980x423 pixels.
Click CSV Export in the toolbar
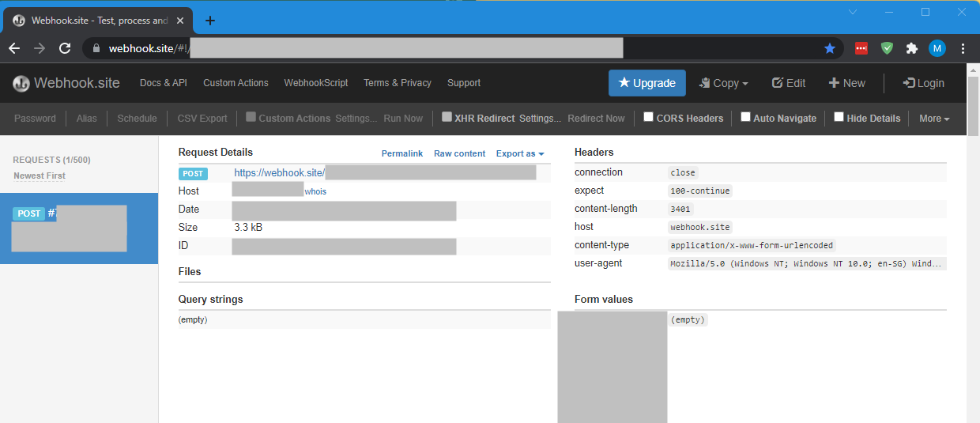(202, 119)
